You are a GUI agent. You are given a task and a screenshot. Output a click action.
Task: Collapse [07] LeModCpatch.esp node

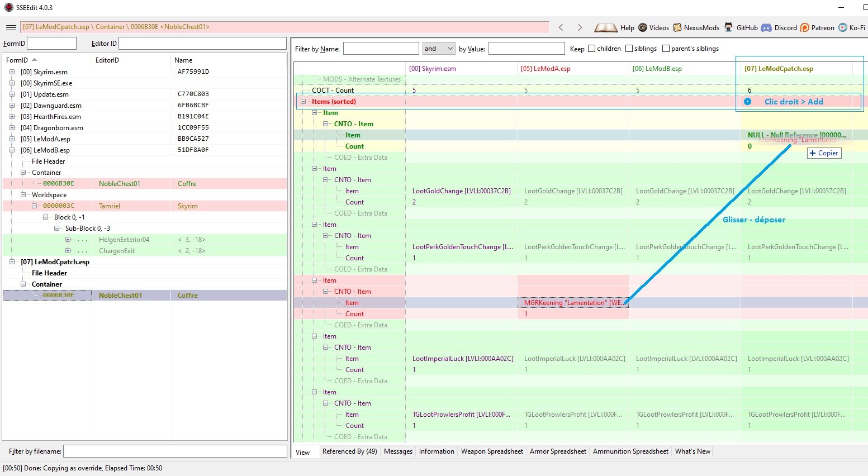(x=12, y=262)
